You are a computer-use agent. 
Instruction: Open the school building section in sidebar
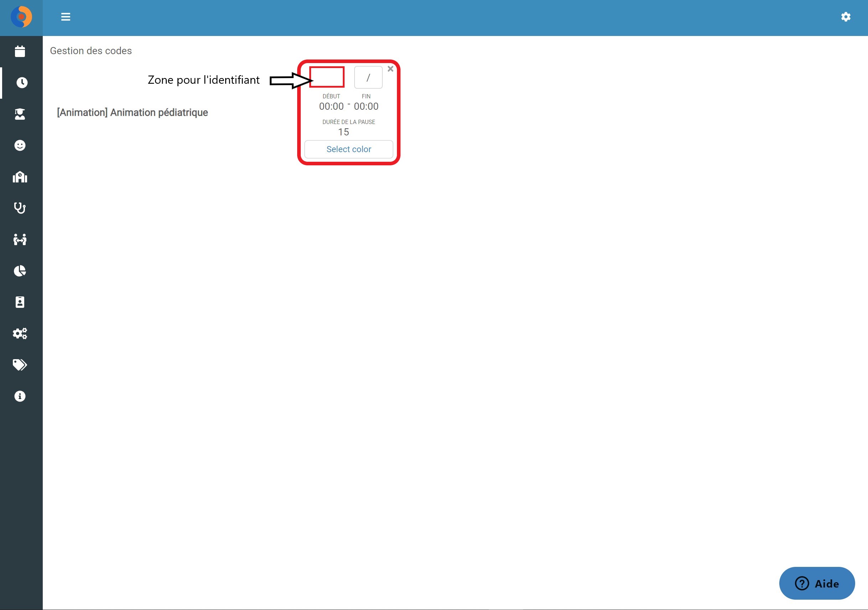20,177
